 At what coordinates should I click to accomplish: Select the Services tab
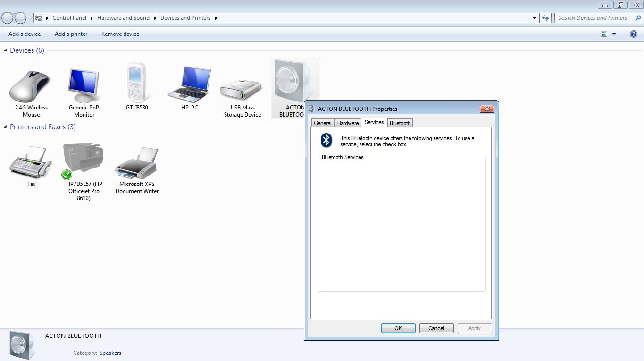click(374, 122)
